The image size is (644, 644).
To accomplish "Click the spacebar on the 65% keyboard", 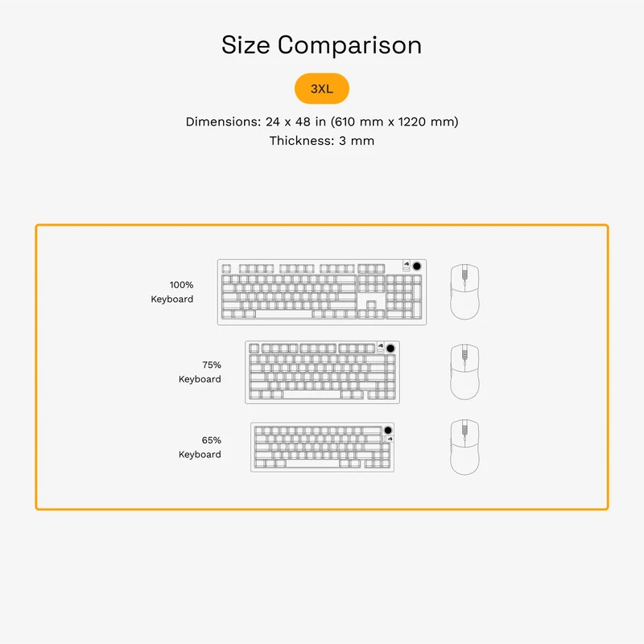I will (312, 464).
